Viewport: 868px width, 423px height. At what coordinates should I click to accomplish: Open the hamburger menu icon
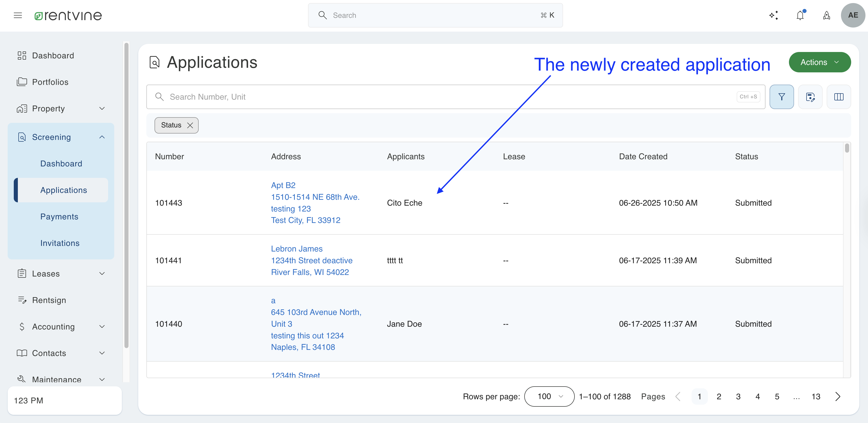click(x=18, y=15)
